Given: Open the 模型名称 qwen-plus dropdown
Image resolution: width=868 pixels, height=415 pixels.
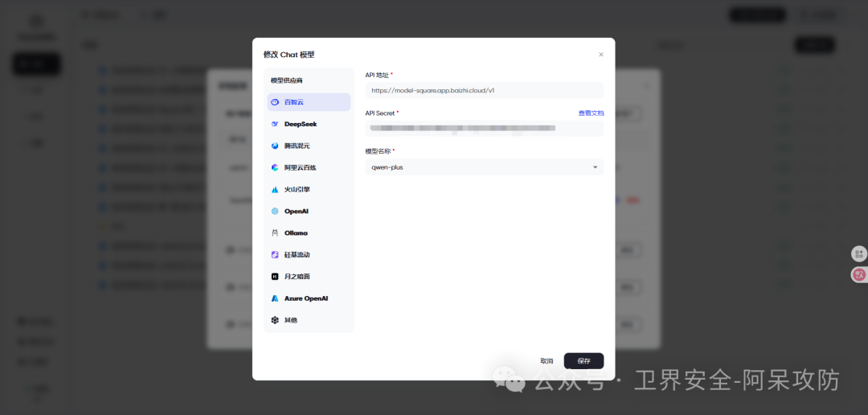Looking at the screenshot, I should pyautogui.click(x=485, y=166).
